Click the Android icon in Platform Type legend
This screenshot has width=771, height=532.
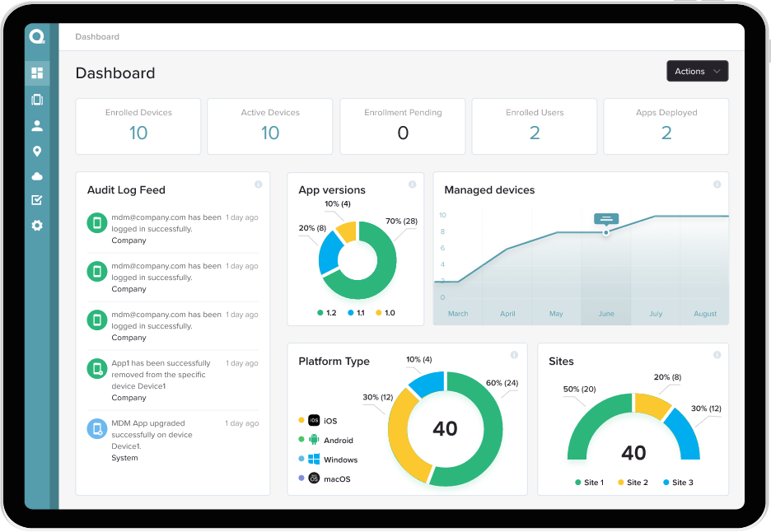click(314, 439)
